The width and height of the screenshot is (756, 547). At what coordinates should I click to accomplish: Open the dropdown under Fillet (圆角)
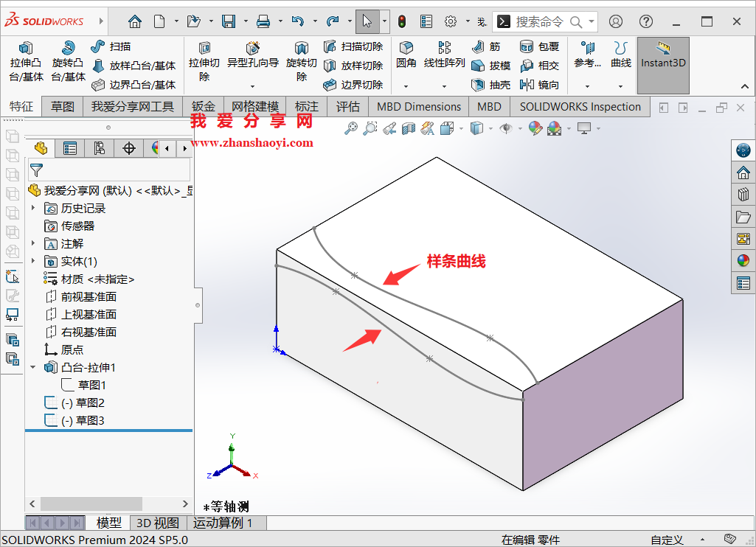[x=406, y=86]
